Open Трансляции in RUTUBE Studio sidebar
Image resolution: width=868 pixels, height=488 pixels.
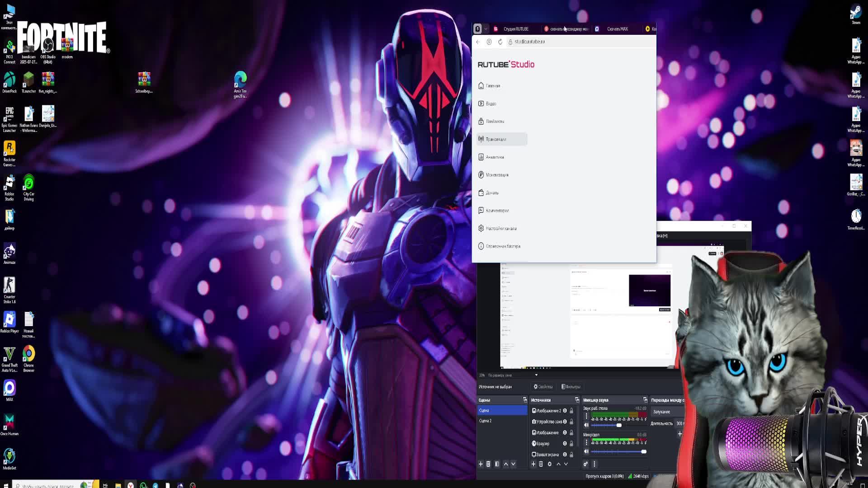pyautogui.click(x=502, y=139)
